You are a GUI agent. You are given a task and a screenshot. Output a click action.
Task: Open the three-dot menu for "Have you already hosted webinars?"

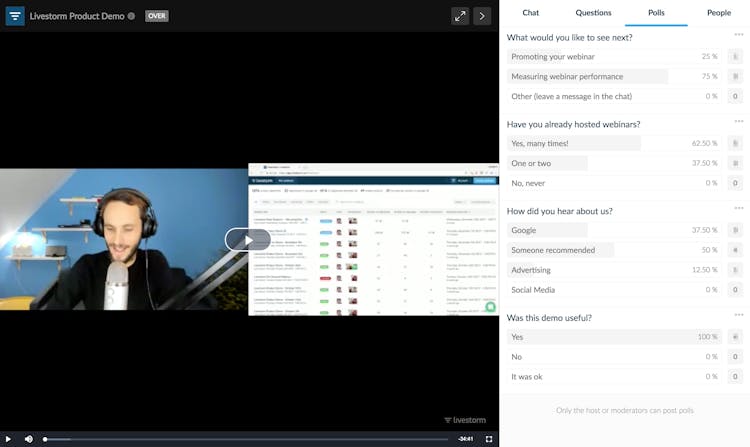[x=739, y=122]
